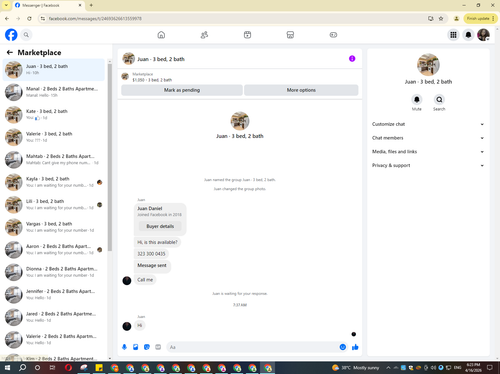This screenshot has width=500, height=374.
Task: Click the Facebook logo
Action: click(11, 35)
